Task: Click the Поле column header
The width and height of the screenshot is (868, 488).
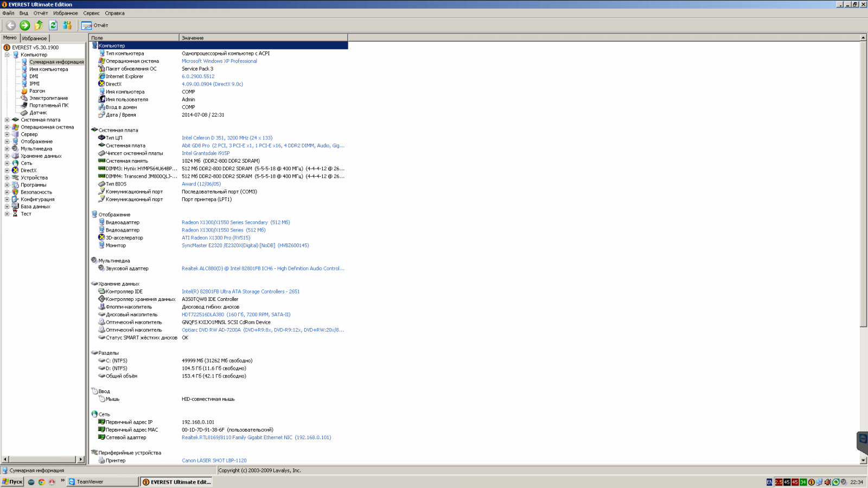Action: click(134, 38)
